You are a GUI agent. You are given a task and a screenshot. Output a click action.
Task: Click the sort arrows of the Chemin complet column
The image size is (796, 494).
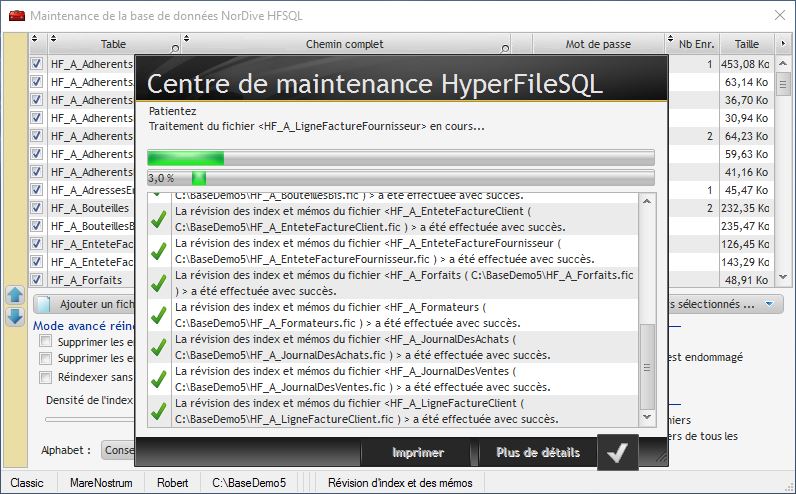[x=186, y=39]
